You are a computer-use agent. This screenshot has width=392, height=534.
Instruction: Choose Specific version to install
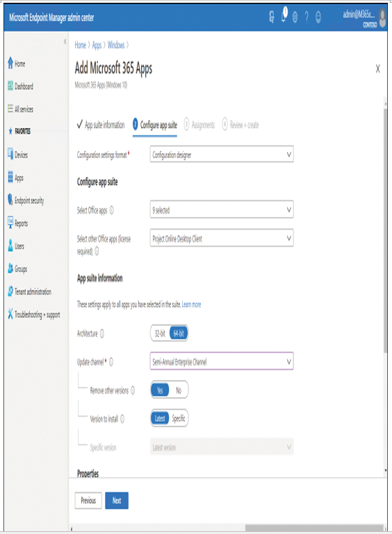click(179, 418)
